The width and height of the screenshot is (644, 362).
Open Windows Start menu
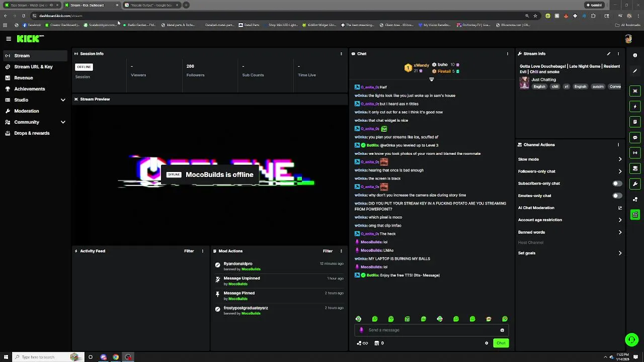[x=5, y=357]
